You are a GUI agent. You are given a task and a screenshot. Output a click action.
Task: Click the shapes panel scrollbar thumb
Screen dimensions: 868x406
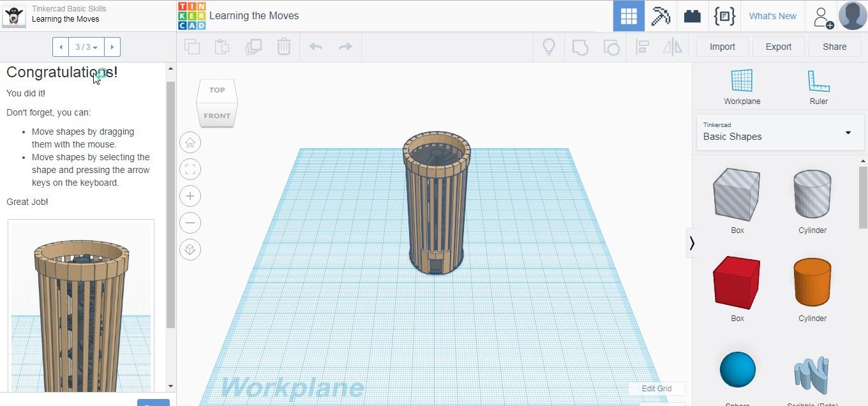click(864, 197)
